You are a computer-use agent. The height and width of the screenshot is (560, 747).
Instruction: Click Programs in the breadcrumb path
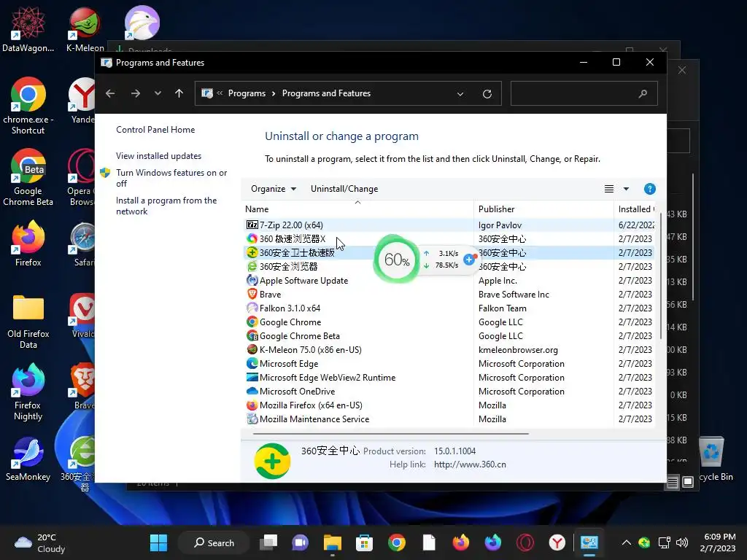[x=247, y=93]
